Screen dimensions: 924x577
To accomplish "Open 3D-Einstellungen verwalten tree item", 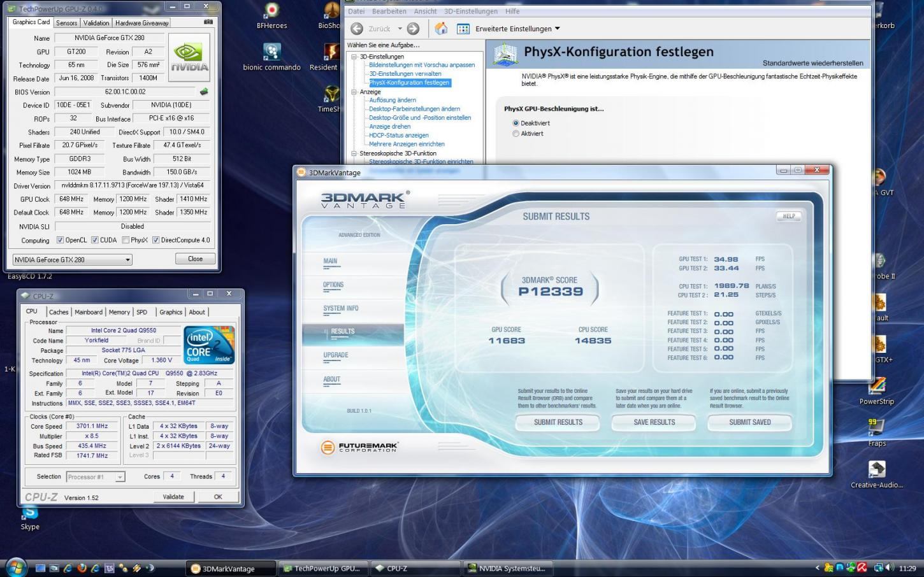I will click(405, 74).
